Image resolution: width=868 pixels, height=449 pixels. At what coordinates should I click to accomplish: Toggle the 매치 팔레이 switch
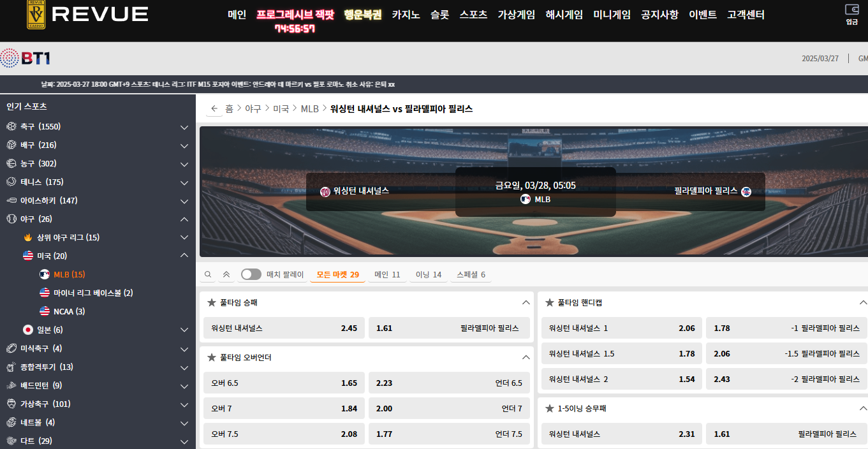pos(251,275)
